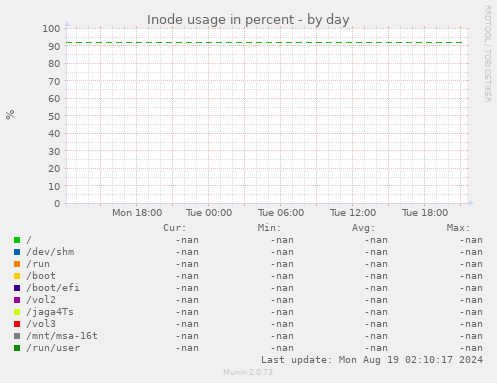This screenshot has height=383, width=497.
Task: Click the dark blue /boot/efi swatch
Action: (17, 288)
